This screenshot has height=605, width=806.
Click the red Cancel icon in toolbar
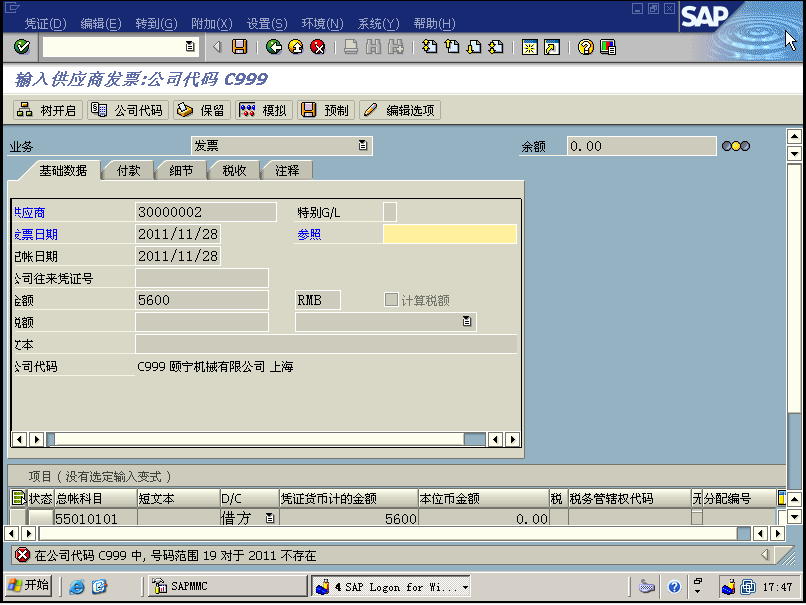pos(318,47)
